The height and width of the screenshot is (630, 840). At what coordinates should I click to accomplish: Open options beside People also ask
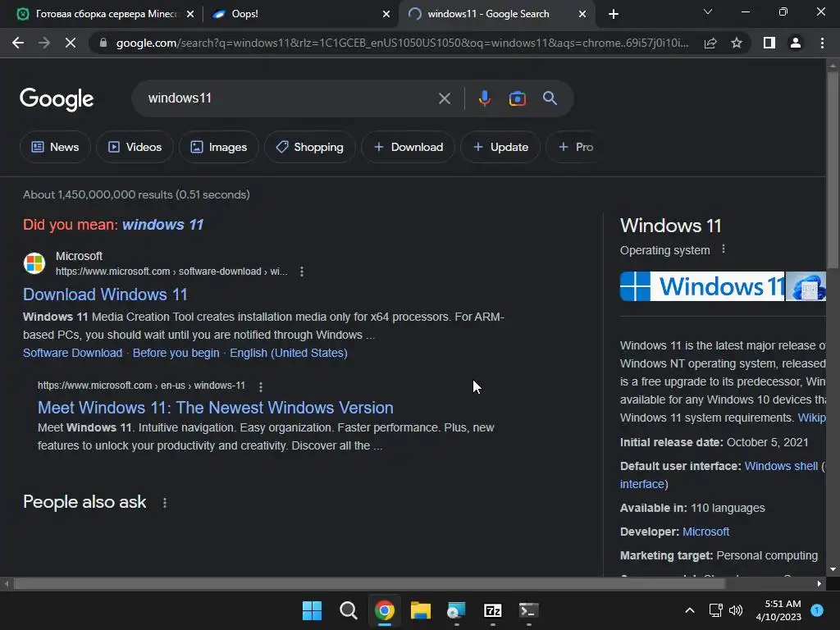[x=164, y=503]
